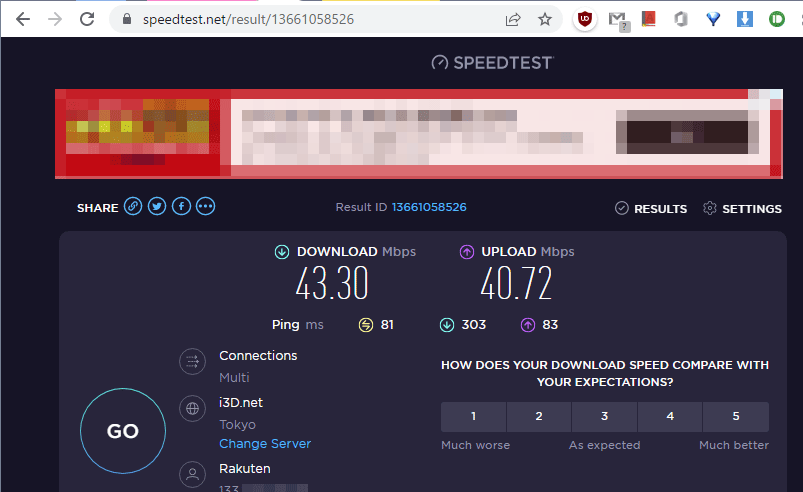Click the green circle extension icon

pyautogui.click(x=777, y=19)
